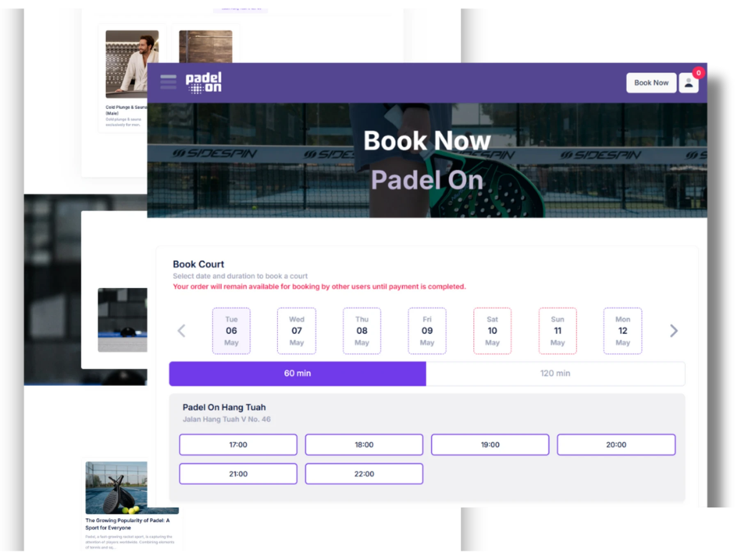Click the red cart count badge
The width and height of the screenshot is (747, 560).
click(x=699, y=73)
